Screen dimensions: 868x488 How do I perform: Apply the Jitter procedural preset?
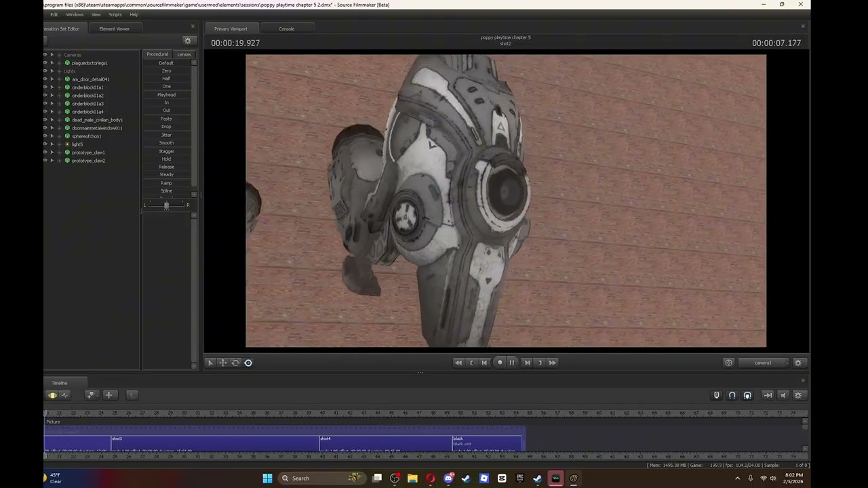166,135
